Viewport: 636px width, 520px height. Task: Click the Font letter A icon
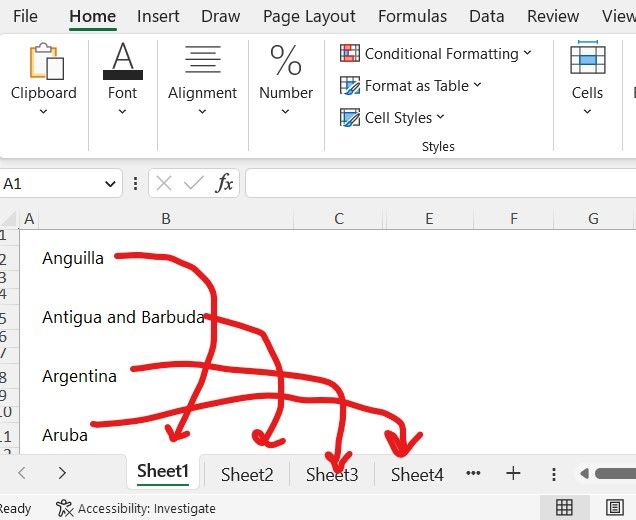point(122,61)
